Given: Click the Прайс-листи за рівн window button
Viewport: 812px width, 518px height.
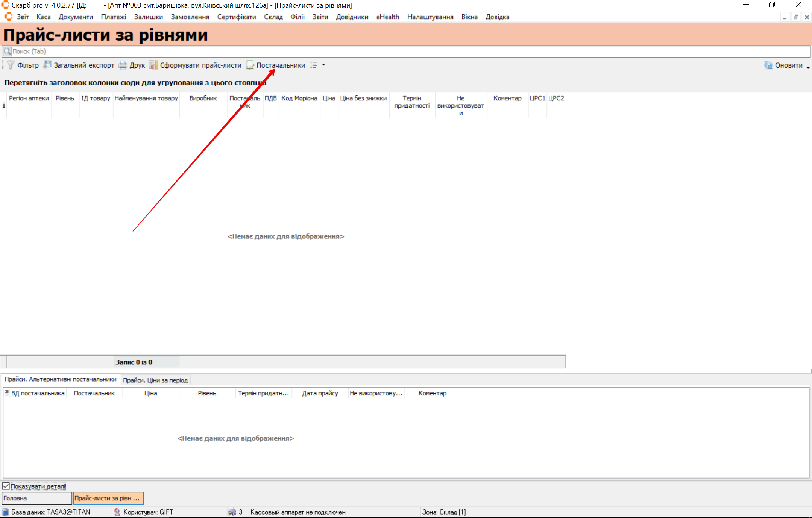Looking at the screenshot, I should pos(108,498).
